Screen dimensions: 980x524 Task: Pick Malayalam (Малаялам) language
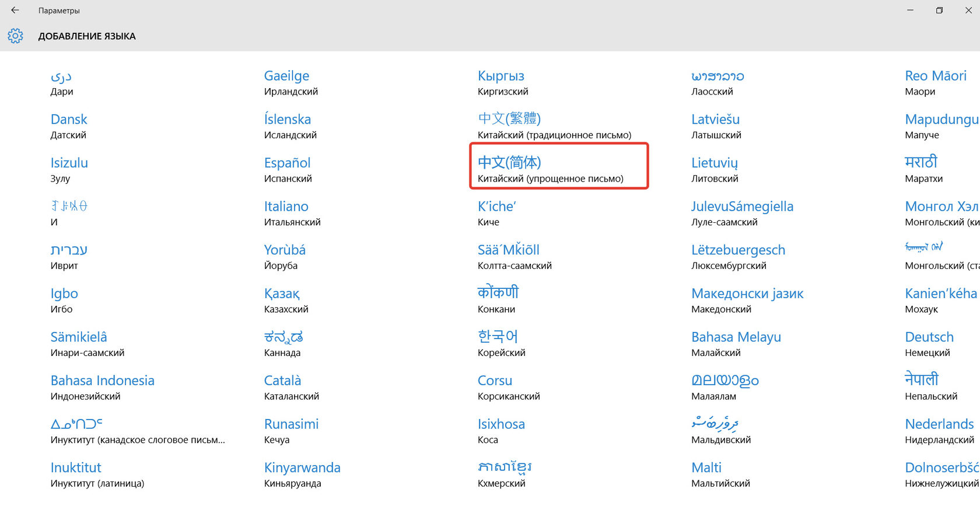pyautogui.click(x=725, y=387)
